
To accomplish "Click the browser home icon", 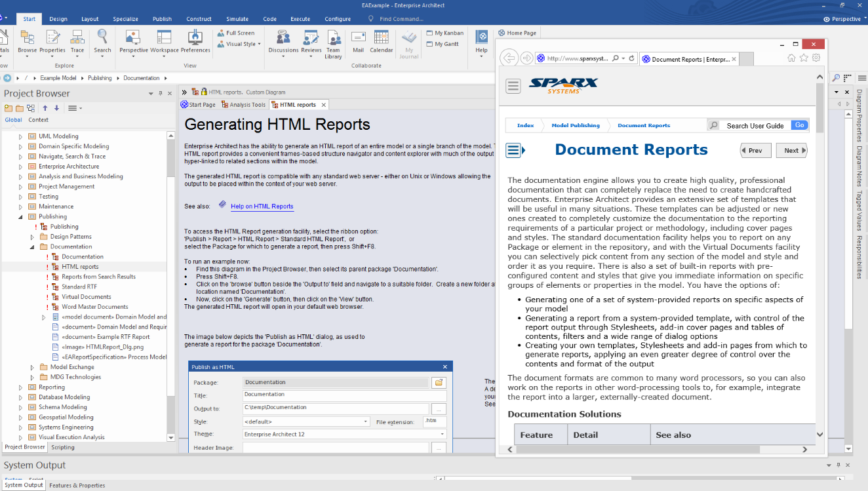I will click(x=791, y=58).
